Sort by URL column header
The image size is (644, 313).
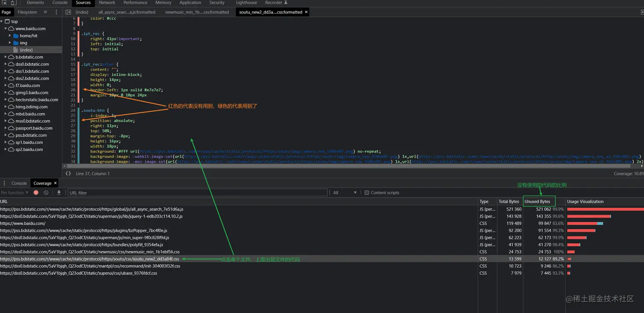239,201
